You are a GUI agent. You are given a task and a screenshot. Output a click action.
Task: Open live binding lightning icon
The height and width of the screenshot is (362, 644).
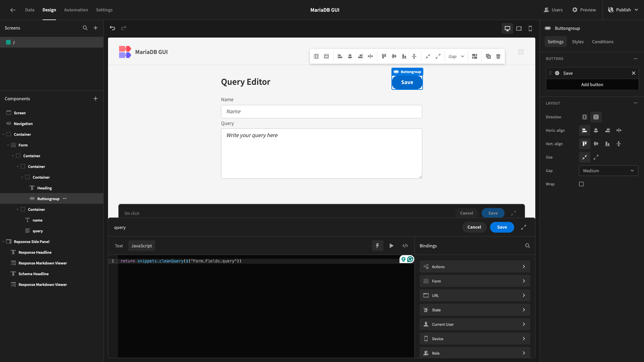[378, 246]
